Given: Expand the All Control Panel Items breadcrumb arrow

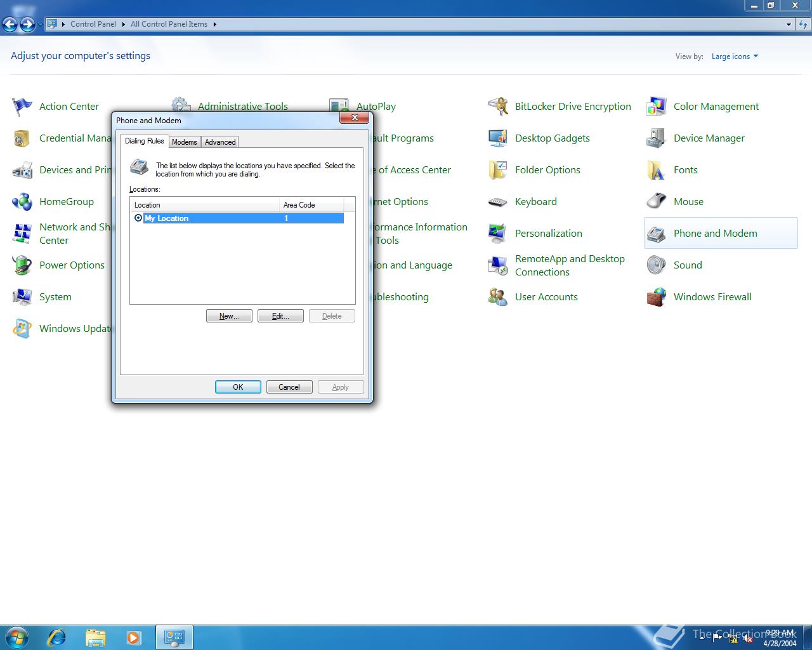Looking at the screenshot, I should pos(214,24).
